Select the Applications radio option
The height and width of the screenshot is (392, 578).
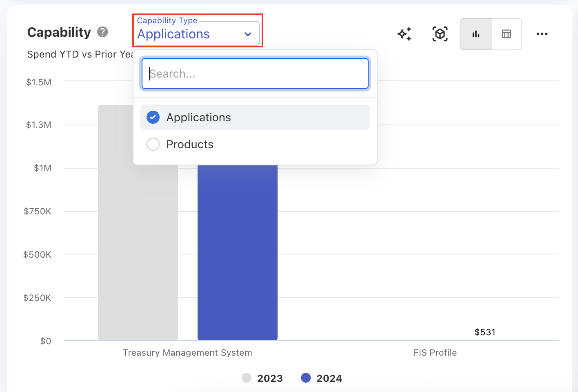coord(153,117)
